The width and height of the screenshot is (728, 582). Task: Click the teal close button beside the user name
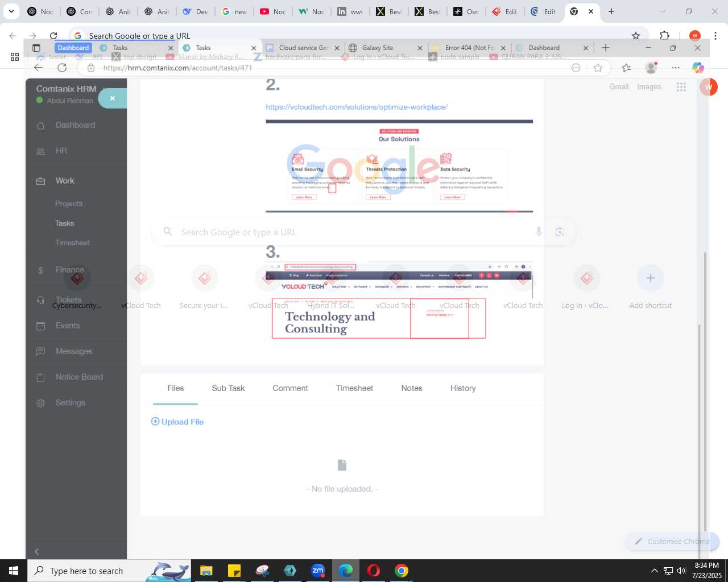point(113,98)
